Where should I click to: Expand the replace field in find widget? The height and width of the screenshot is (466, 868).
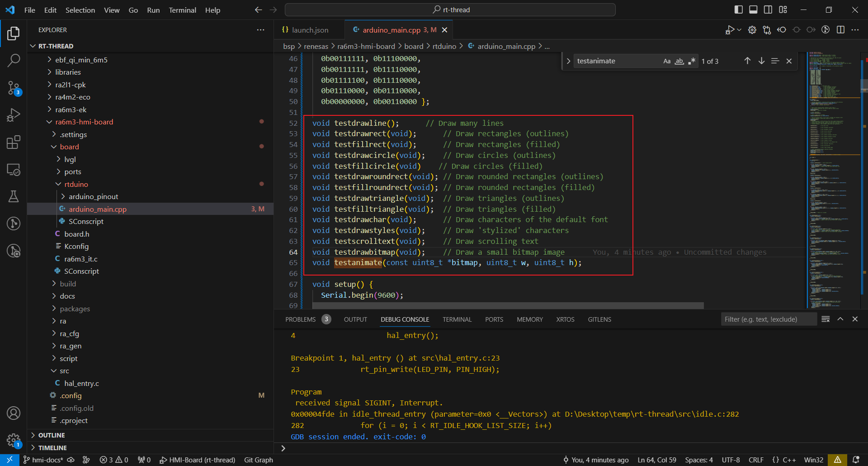(568, 61)
